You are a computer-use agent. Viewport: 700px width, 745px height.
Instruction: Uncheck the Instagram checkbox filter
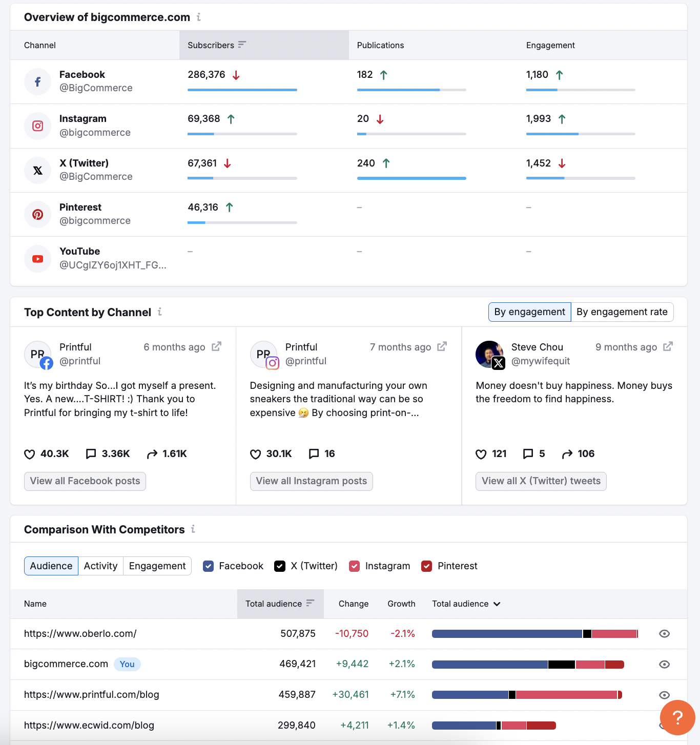click(354, 566)
